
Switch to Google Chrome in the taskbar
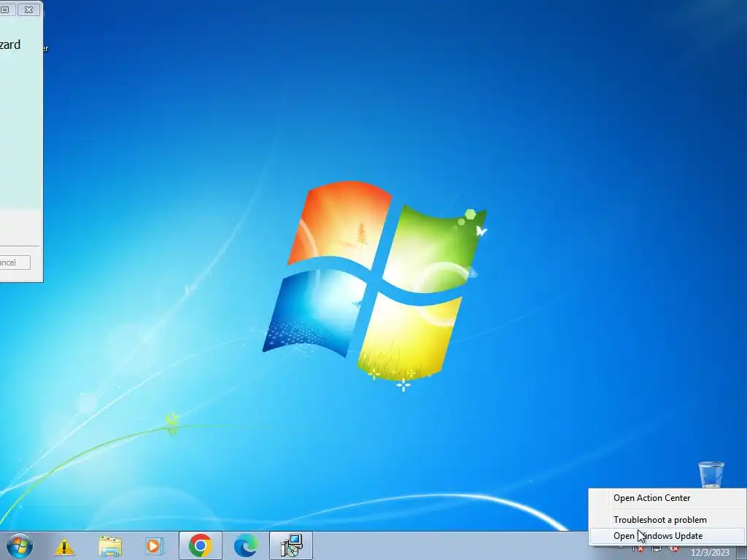tap(200, 545)
